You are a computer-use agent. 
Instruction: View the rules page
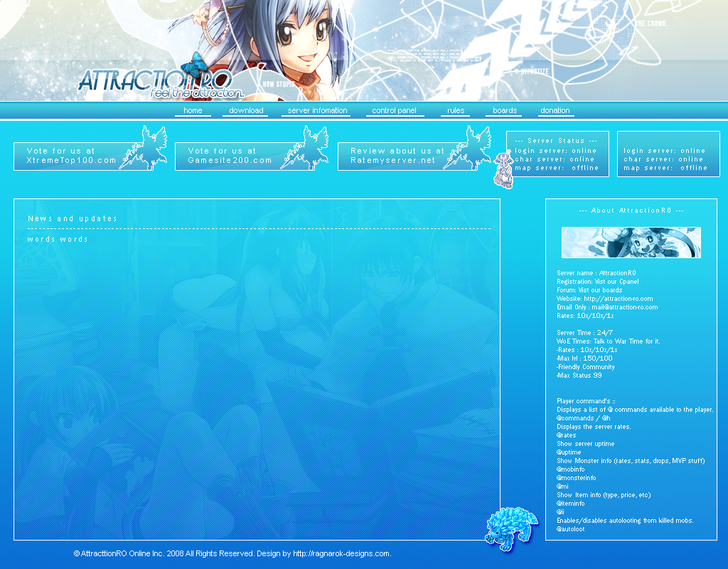[456, 111]
